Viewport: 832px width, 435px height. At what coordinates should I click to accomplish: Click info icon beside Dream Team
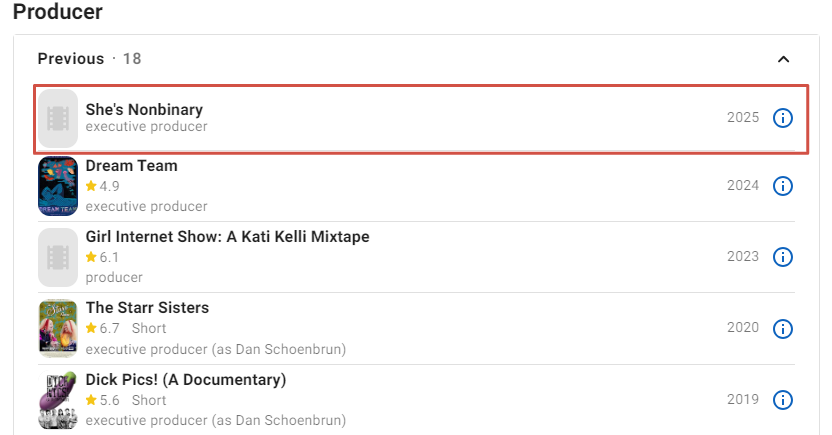click(783, 186)
